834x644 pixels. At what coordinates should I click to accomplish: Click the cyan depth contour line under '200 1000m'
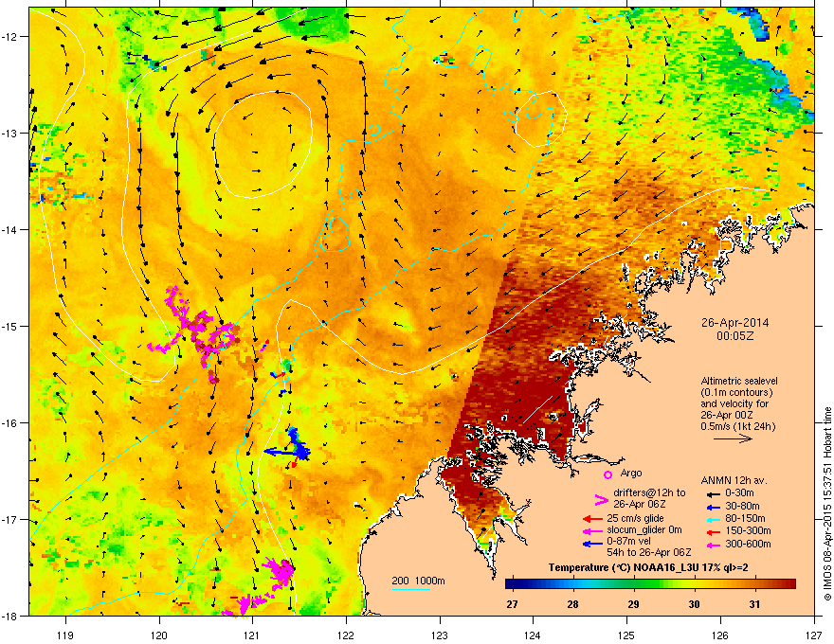[411, 589]
